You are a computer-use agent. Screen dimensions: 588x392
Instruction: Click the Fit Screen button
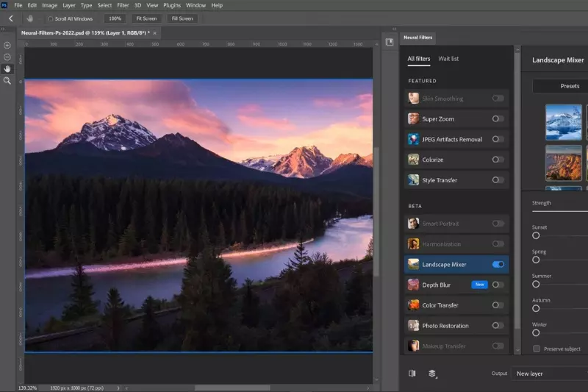click(146, 18)
